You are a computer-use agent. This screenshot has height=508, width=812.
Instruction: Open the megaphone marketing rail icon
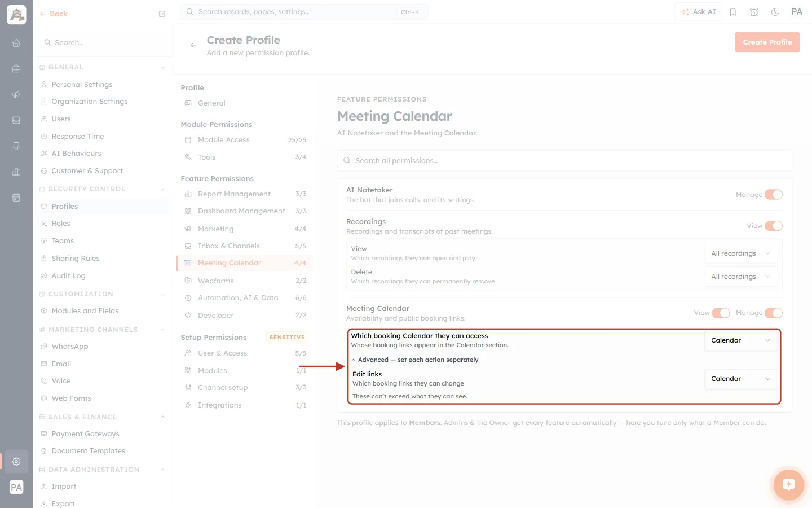coord(16,94)
